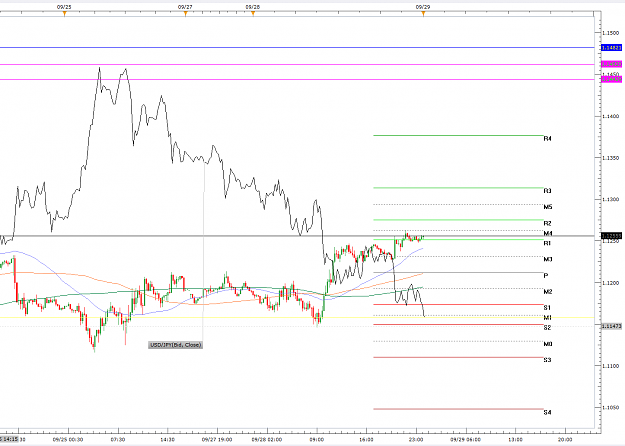Image resolution: width=625 pixels, height=446 pixels.
Task: Click the 07:30 time axis label
Action: pyautogui.click(x=118, y=440)
